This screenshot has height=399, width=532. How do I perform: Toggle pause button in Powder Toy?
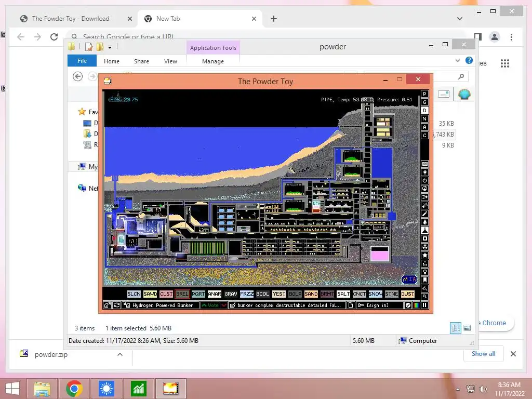point(424,305)
